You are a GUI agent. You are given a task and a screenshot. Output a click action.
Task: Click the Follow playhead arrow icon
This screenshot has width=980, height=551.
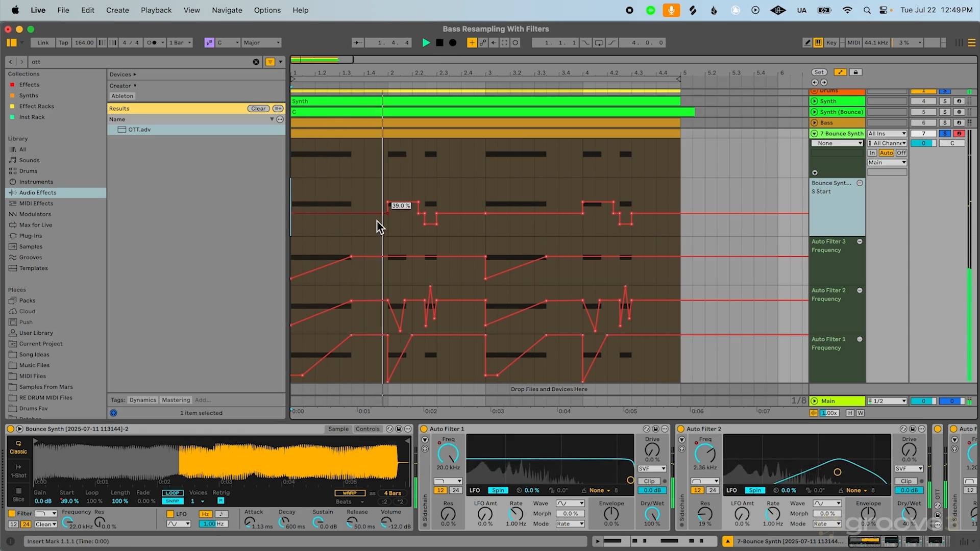pos(358,42)
